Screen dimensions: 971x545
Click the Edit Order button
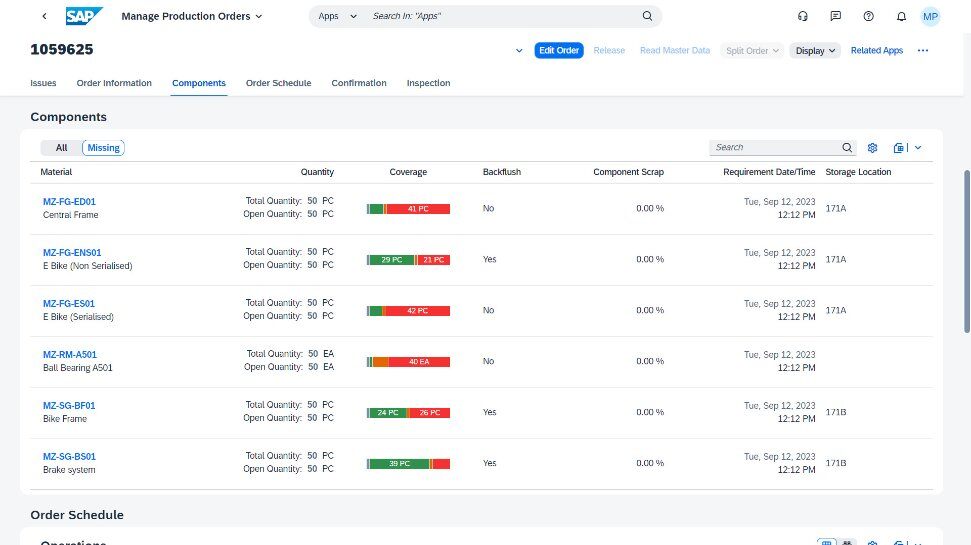[558, 50]
